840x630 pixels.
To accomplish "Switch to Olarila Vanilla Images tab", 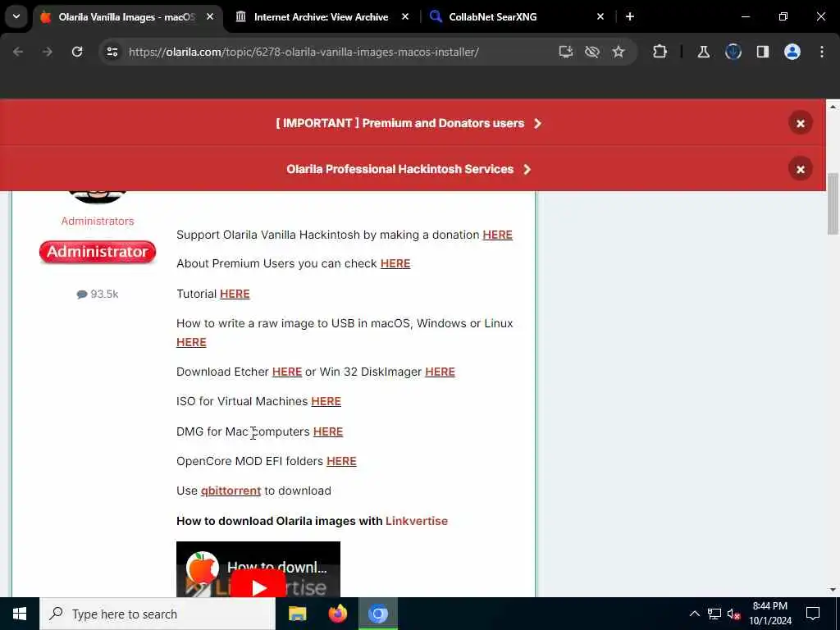I will pos(126,17).
